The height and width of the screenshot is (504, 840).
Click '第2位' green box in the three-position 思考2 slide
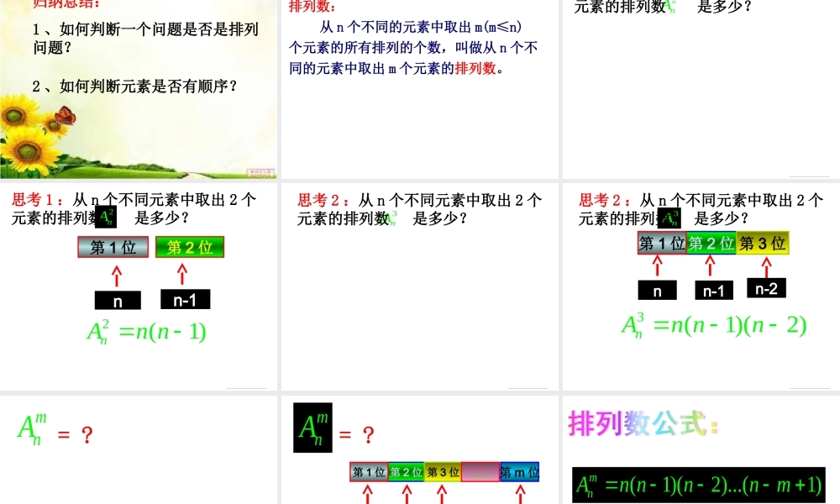point(711,243)
